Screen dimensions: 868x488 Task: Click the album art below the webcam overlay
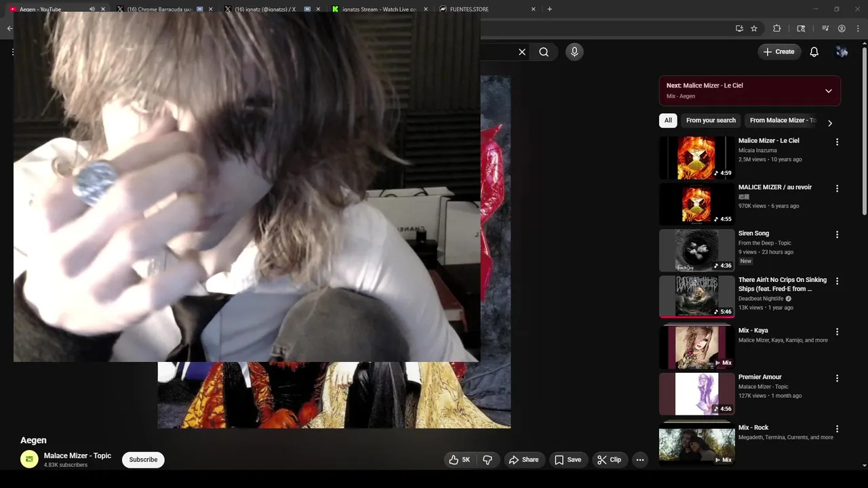coord(334,394)
